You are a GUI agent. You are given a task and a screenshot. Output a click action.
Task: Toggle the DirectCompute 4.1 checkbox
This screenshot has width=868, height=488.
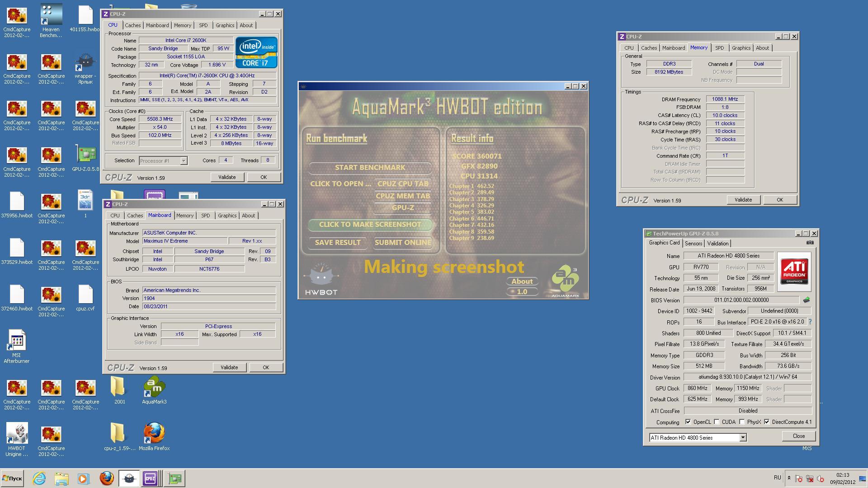(x=767, y=422)
